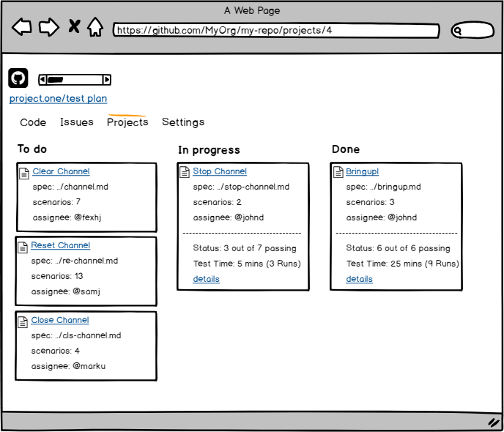
Task: Open the Stop Channel card link
Action: [x=220, y=171]
